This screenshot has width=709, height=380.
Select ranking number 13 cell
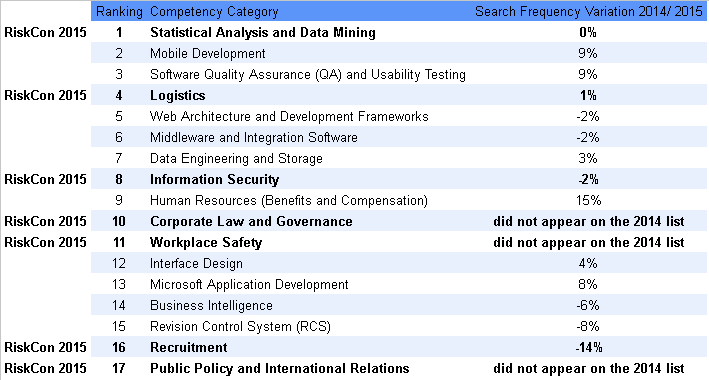tap(119, 285)
